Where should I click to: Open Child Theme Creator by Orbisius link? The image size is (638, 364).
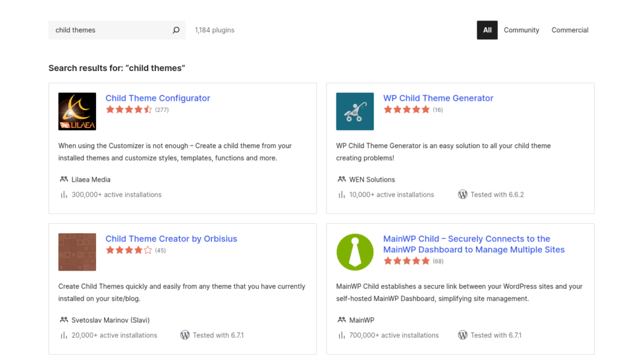coord(171,238)
